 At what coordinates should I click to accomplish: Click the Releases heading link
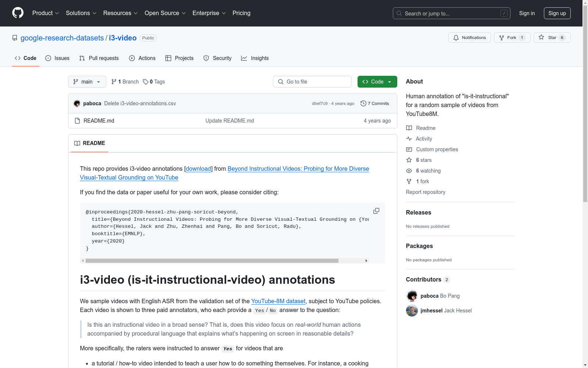coord(419,212)
